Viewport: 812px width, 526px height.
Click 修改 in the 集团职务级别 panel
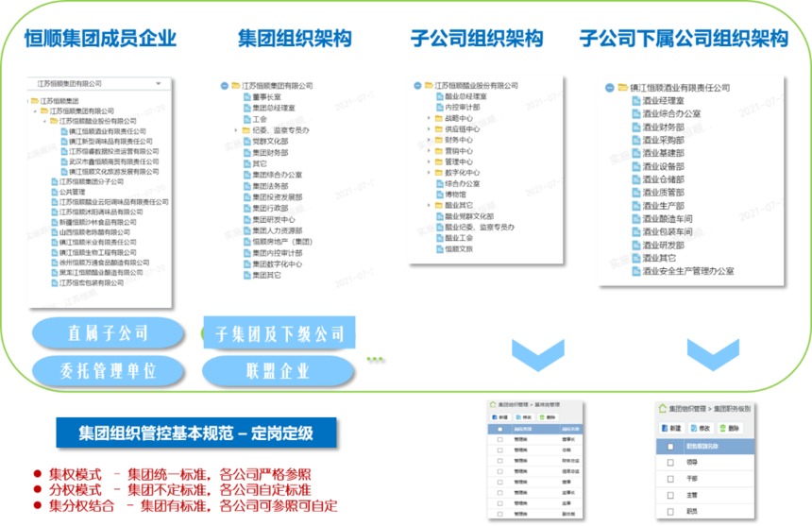pos(702,428)
